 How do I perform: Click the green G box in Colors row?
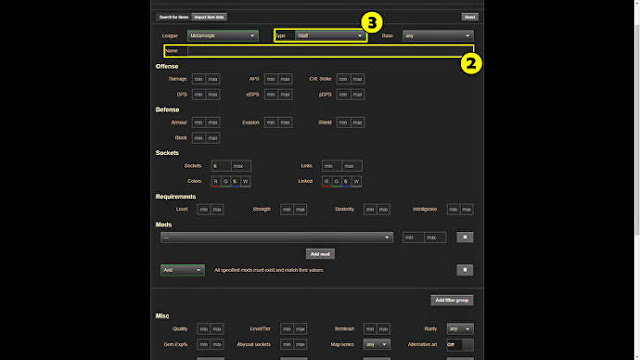[x=226, y=182]
